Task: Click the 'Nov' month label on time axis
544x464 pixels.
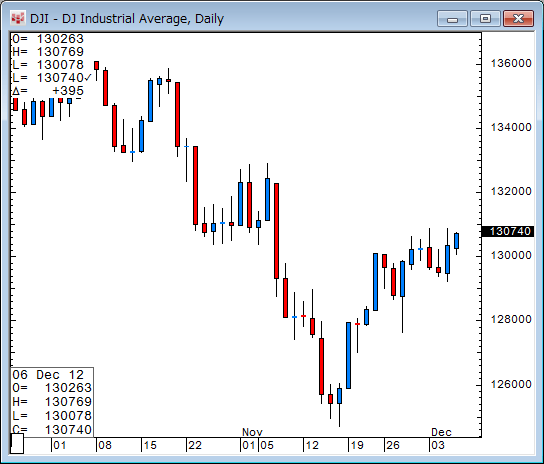Action: coord(252,432)
